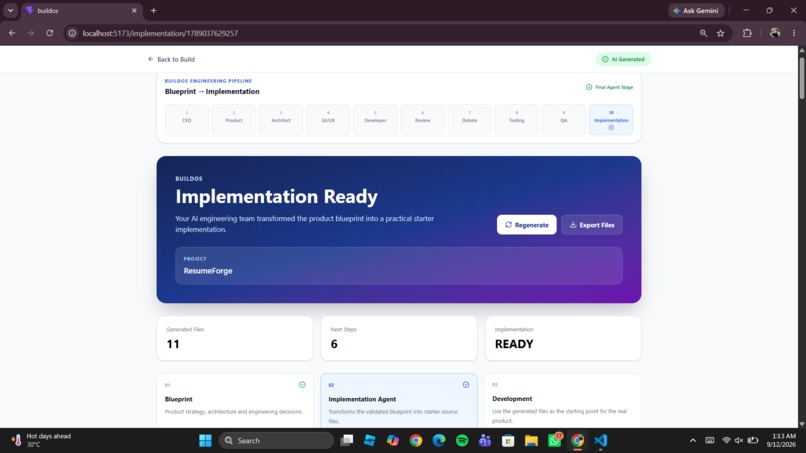Screen dimensions: 806x453
Task: Click the muted volume icon in system tray
Action: 739,440
